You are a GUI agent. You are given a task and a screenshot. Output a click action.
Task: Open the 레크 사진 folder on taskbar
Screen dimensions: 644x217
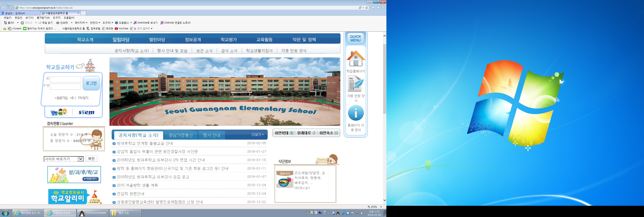click(x=125, y=213)
